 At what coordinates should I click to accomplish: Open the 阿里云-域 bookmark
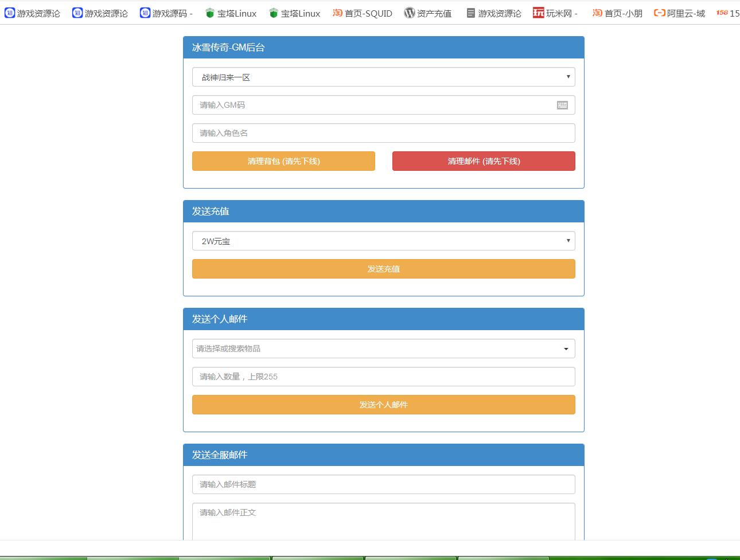[680, 13]
